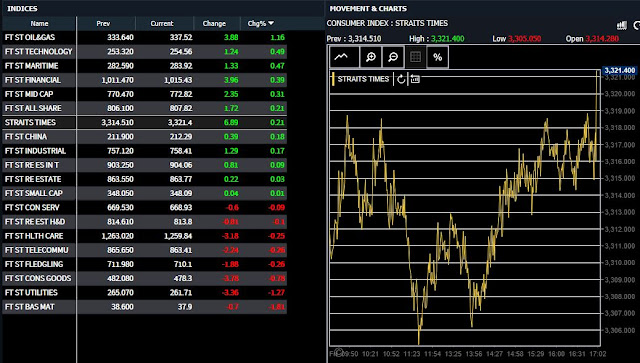The height and width of the screenshot is (363, 640).
Task: Select the STRAITS TIMES index row
Action: [x=145, y=122]
